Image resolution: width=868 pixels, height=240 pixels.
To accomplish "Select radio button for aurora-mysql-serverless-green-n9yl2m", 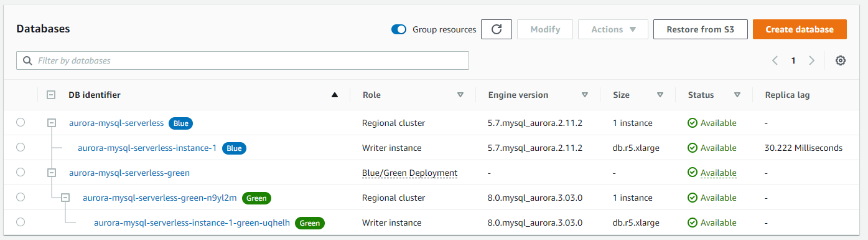I will coord(21,197).
